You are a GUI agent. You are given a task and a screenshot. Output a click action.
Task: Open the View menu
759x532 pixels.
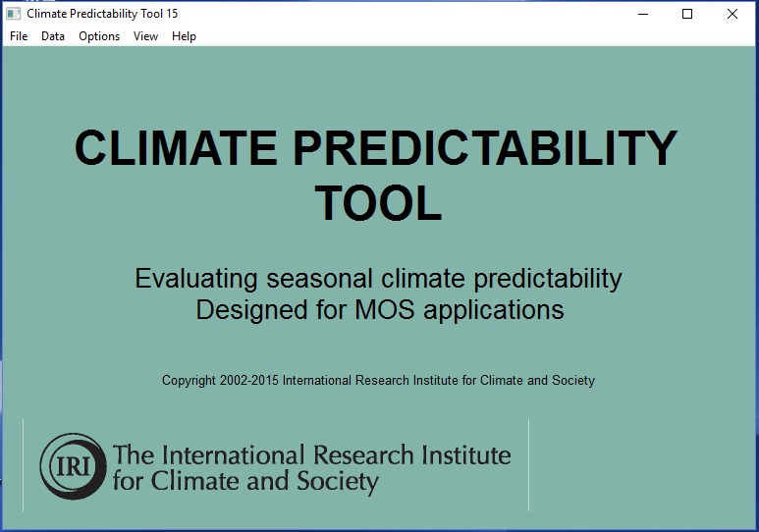coord(145,36)
